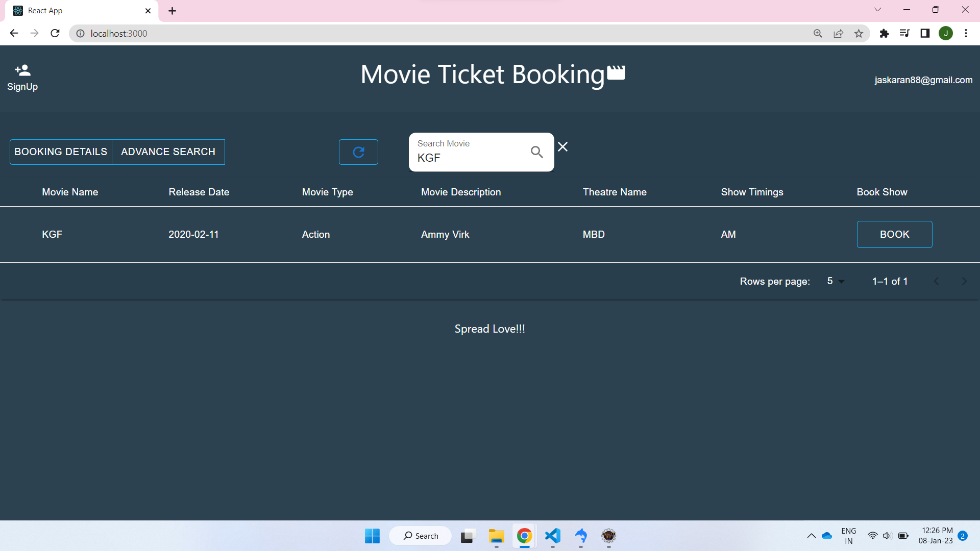This screenshot has width=980, height=551.
Task: Toggle the language indicator ENG IN in tray
Action: pos(848,536)
